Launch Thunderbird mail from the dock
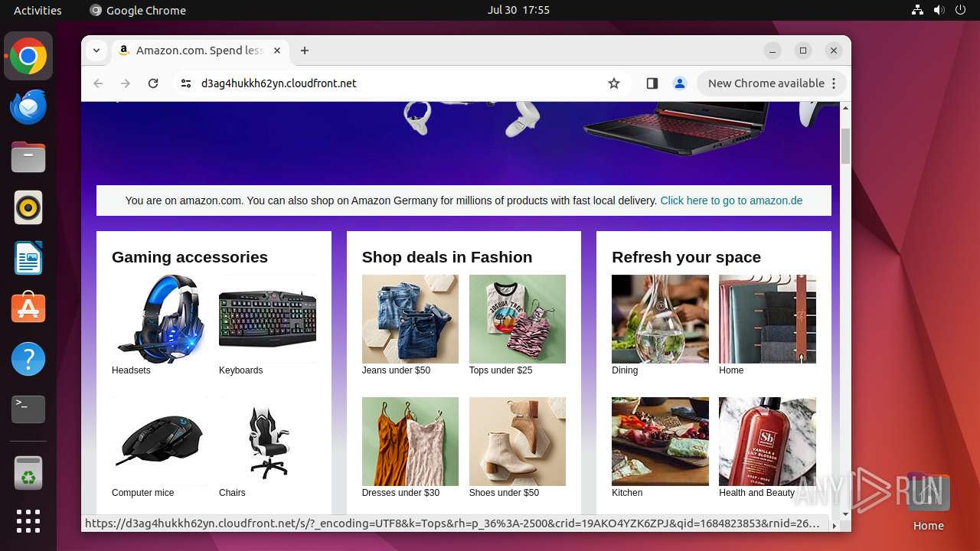This screenshot has height=551, width=980. click(28, 106)
